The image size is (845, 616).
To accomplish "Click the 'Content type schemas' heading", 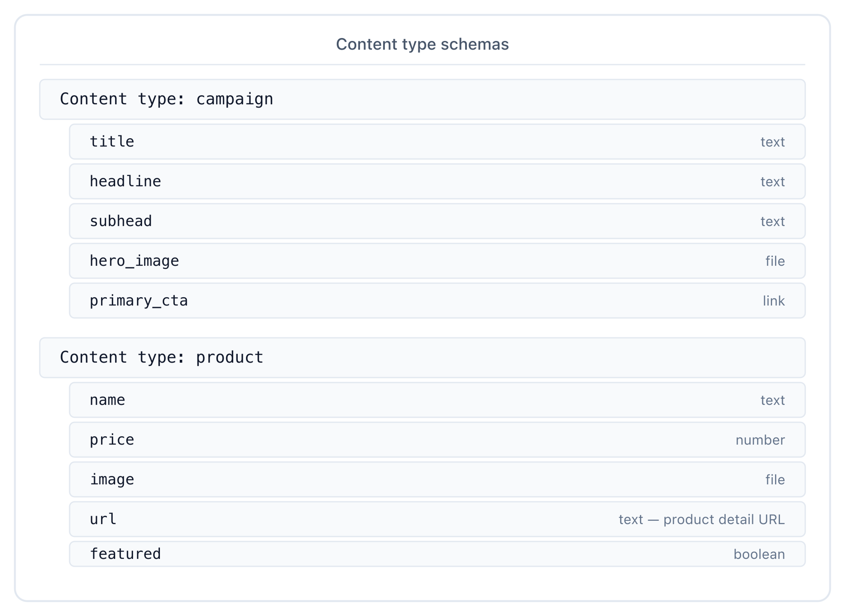I will coord(422,44).
